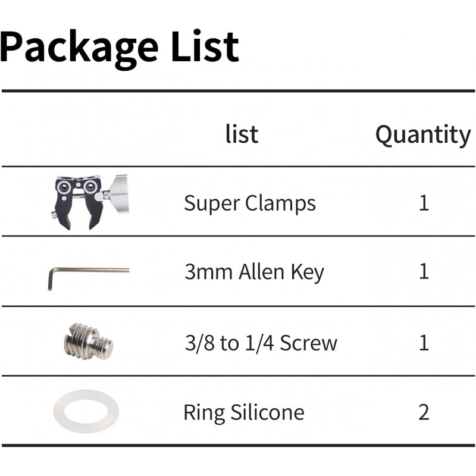Click quantity 1 for Allen Key
This screenshot has height=476, width=476.
[424, 271]
